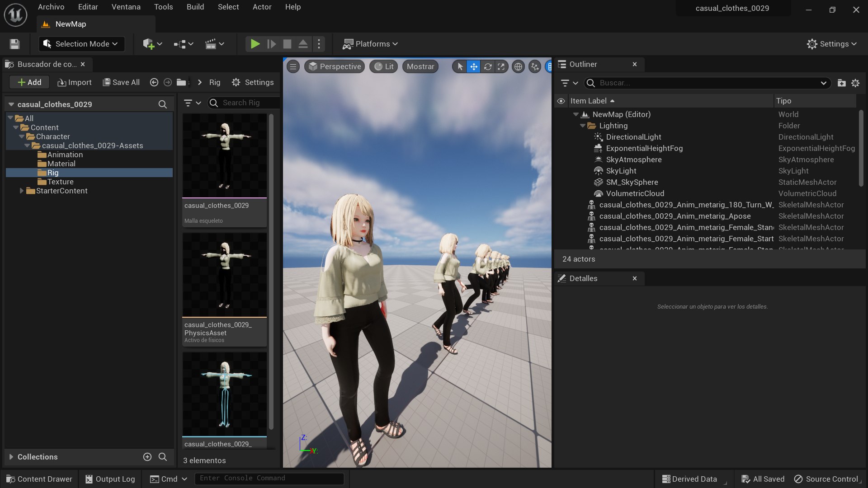The image size is (868, 488).
Task: Open the Tools menu
Action: (x=163, y=7)
